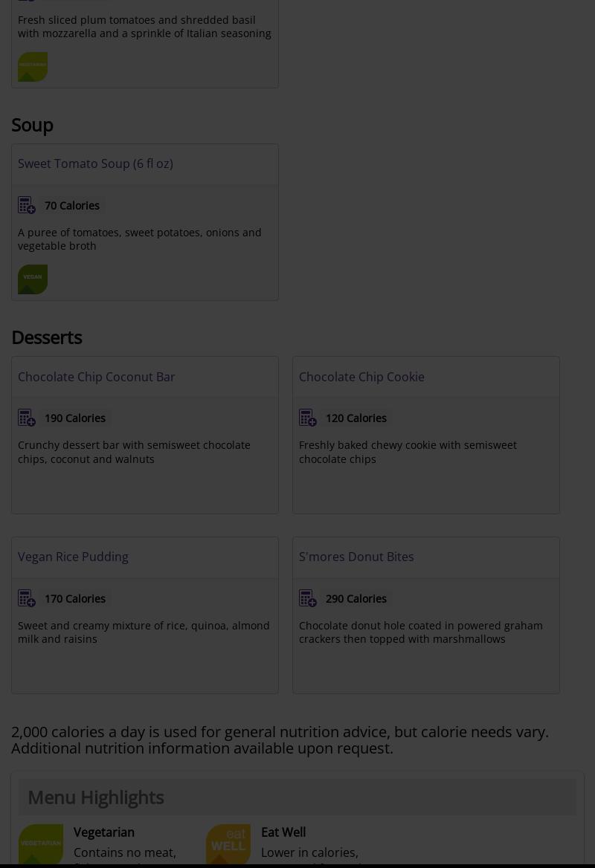Click the Vegan badge under Sweet Tomato Soup
Screen dimensions: 595x868
click(x=33, y=279)
